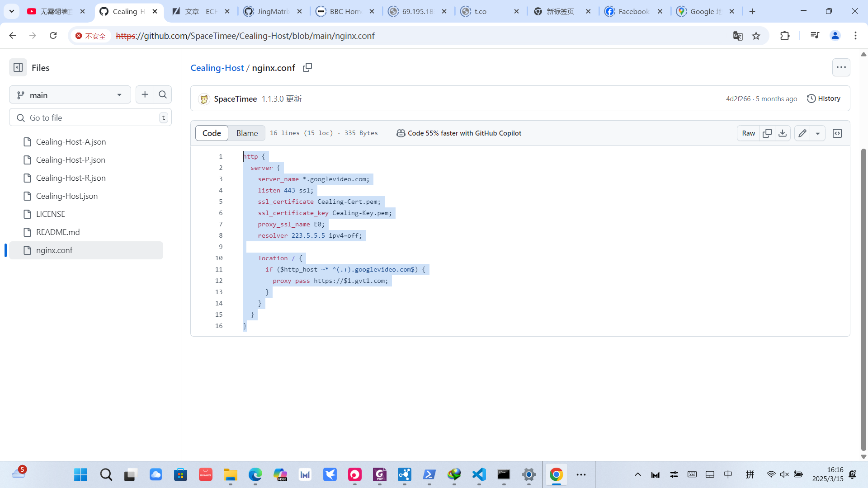Edit this file with pencil icon
868x488 pixels.
802,133
